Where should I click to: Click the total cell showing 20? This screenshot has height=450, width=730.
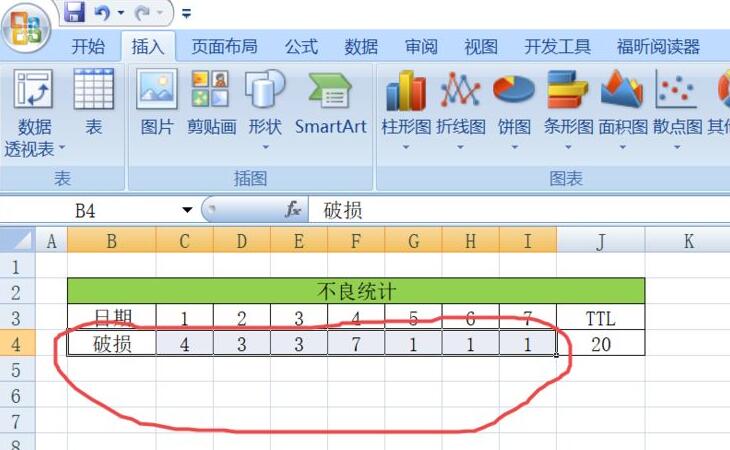coord(601,344)
